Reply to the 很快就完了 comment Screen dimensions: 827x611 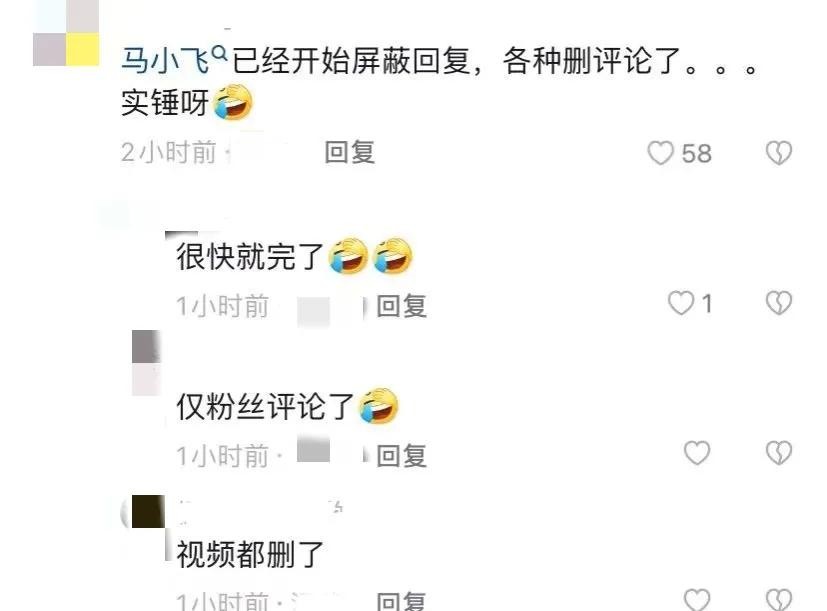401,306
